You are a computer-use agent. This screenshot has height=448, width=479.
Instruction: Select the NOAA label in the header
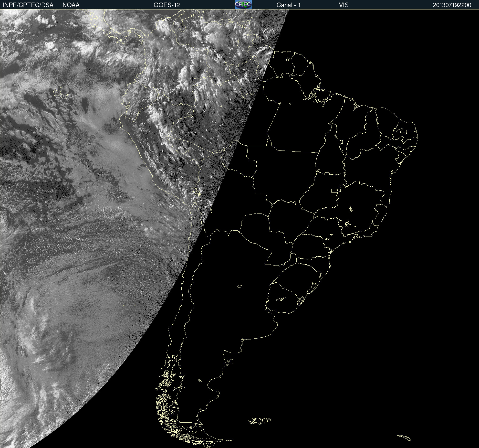71,5
